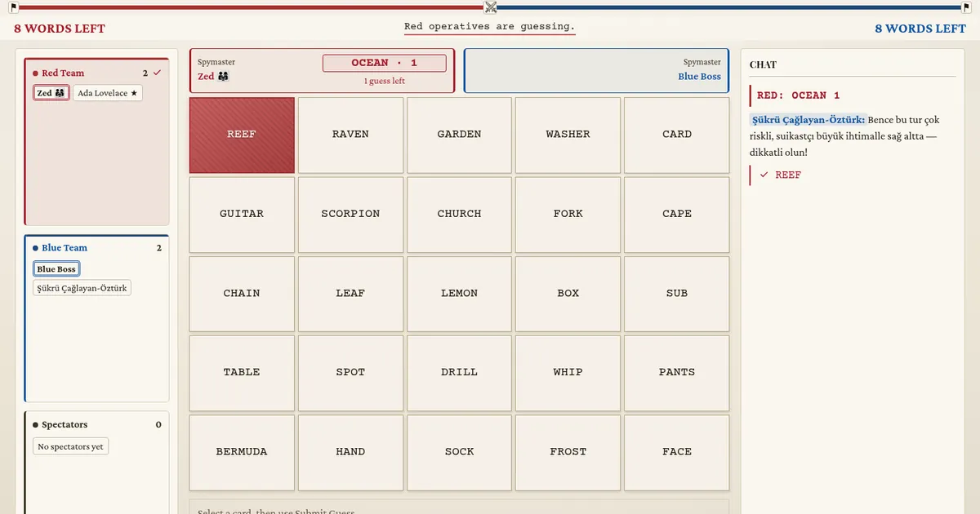
Task: Pick the PANTS card
Action: pyautogui.click(x=676, y=373)
